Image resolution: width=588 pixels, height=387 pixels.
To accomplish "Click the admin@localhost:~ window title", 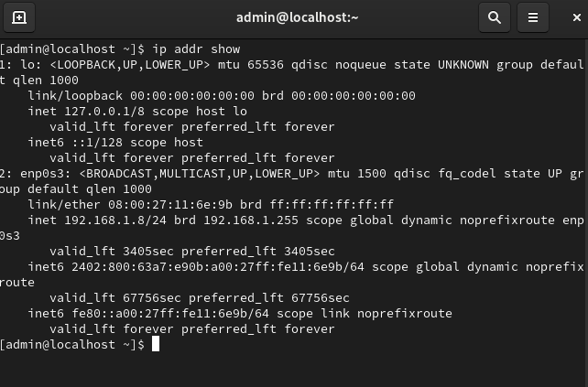I will (x=297, y=17).
